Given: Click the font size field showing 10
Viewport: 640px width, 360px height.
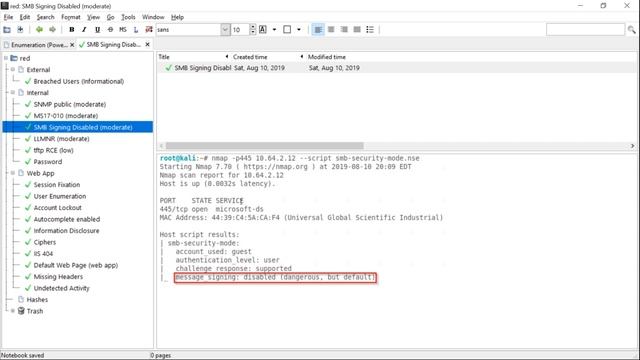Looking at the screenshot, I should 240,29.
